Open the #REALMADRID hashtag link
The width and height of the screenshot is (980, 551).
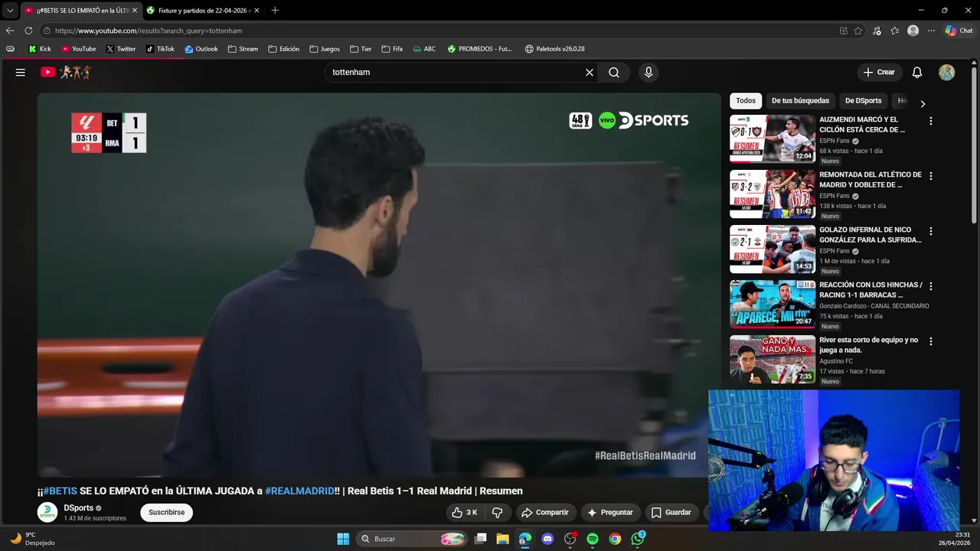coord(299,491)
